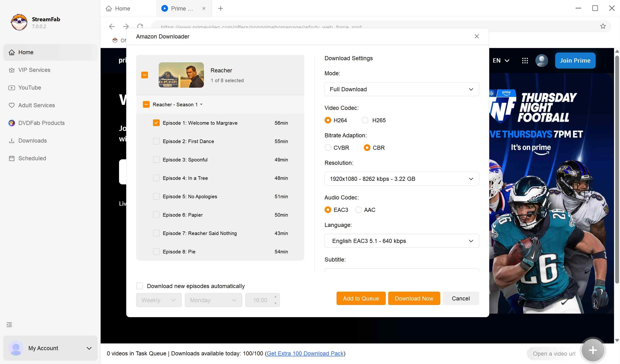Enable Download new episodes automatically
The width and height of the screenshot is (620, 364).
pyautogui.click(x=140, y=286)
